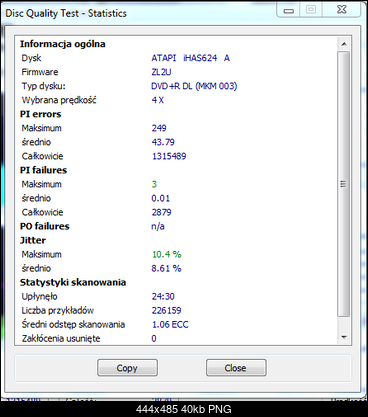Click the Close button at bottom

pyautogui.click(x=236, y=368)
